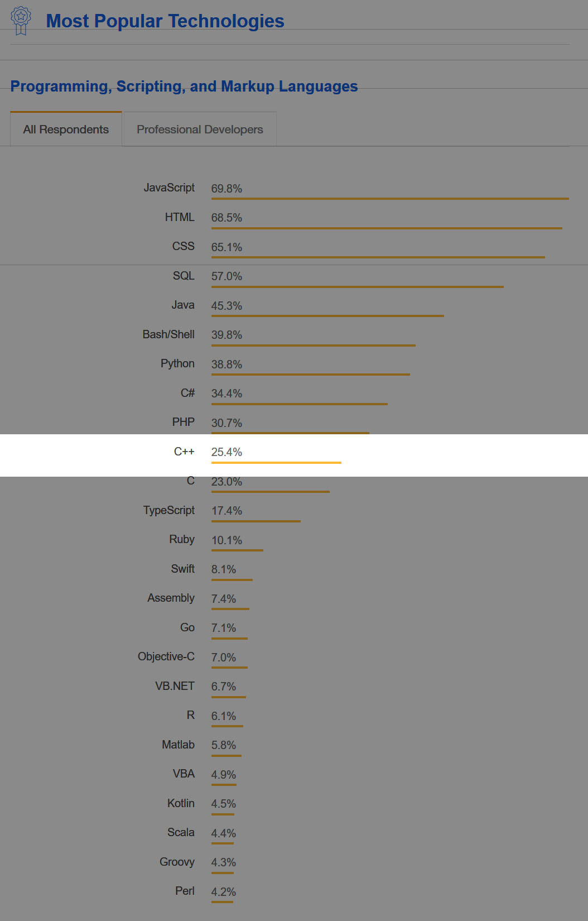
Task: Click the award ribbon badge icon
Action: click(x=21, y=20)
